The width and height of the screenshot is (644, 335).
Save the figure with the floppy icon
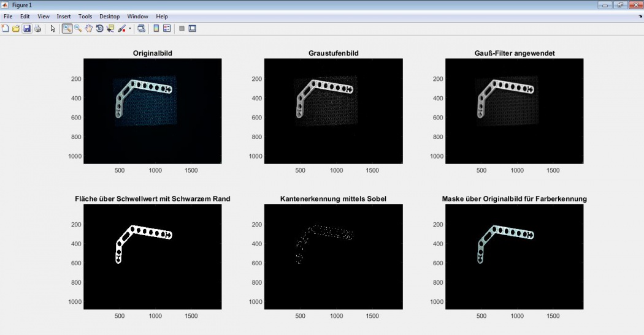click(27, 28)
